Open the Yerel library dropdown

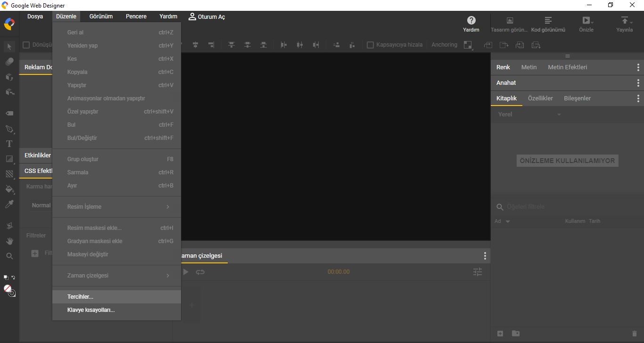529,114
